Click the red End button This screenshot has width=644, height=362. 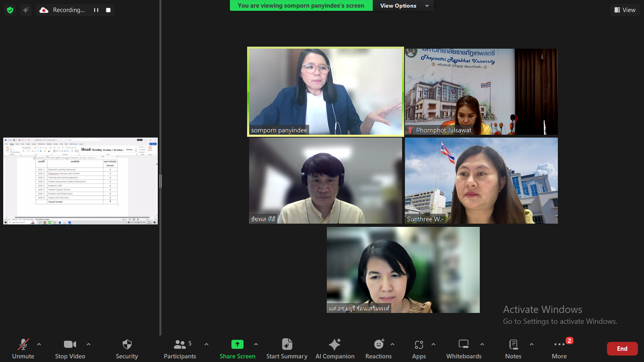coord(622,349)
